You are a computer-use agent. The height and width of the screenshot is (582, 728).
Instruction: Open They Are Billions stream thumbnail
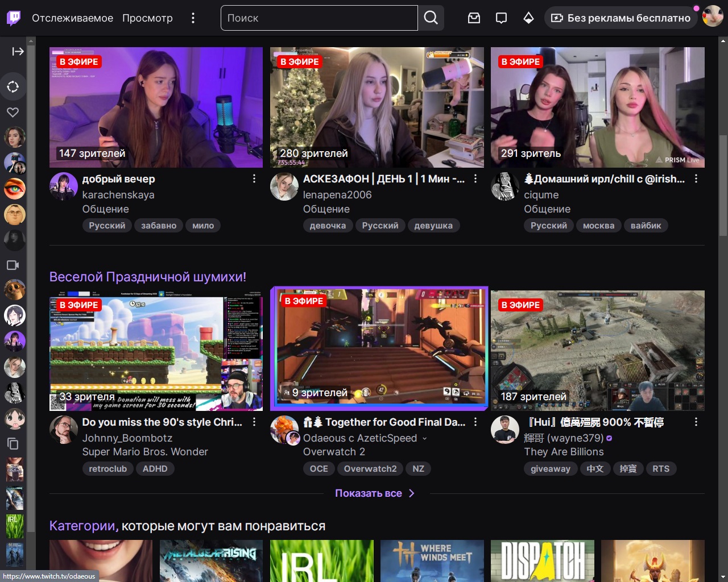click(x=598, y=351)
